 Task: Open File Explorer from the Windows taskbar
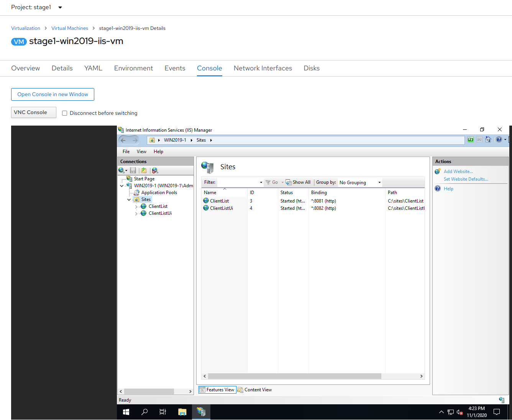[182, 412]
